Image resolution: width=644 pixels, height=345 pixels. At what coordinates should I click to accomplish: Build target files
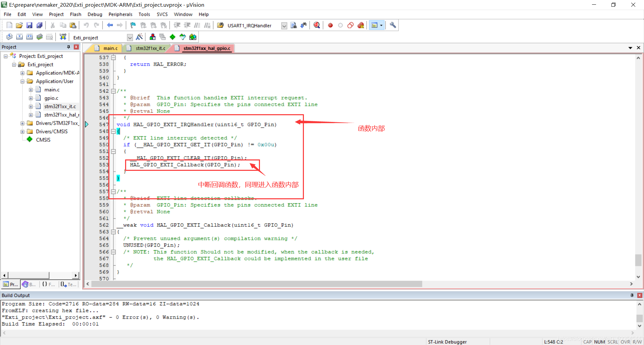[x=19, y=37]
